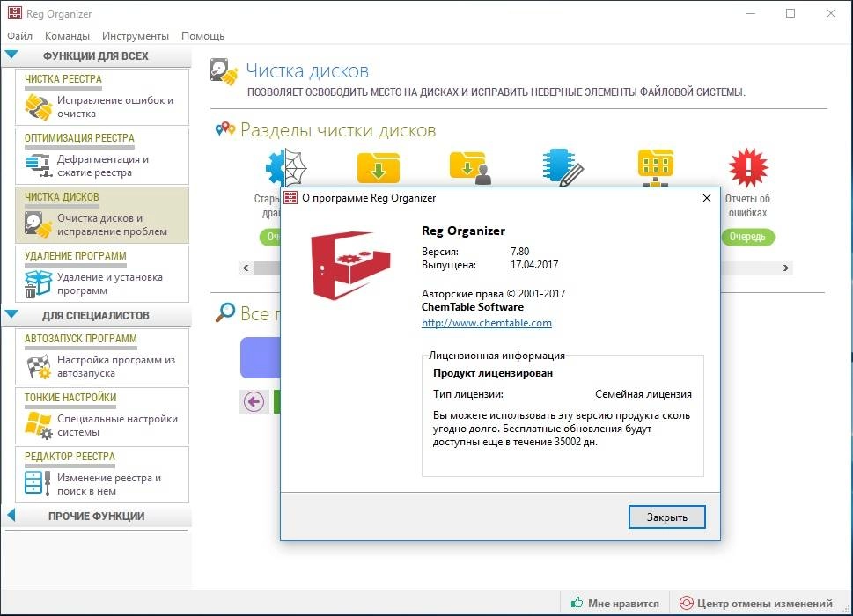Click the sections scrollbar left arrow
The image size is (853, 616).
pyautogui.click(x=246, y=268)
